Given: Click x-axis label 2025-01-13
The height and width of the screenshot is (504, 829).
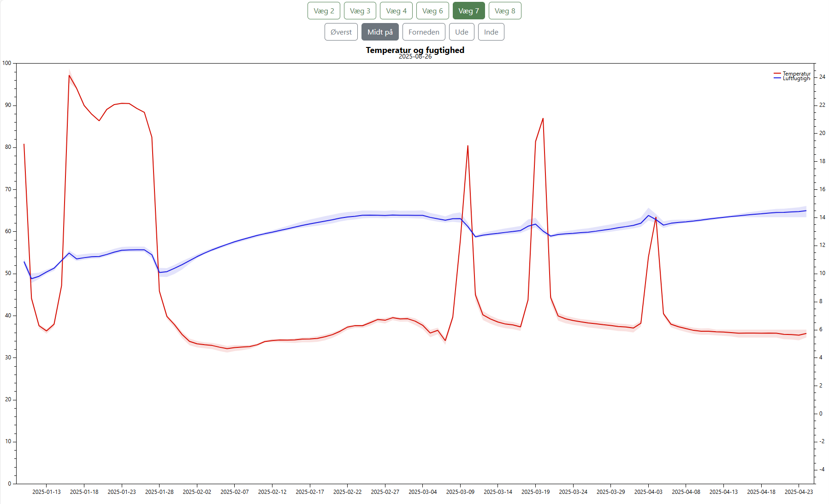Looking at the screenshot, I should (47, 492).
